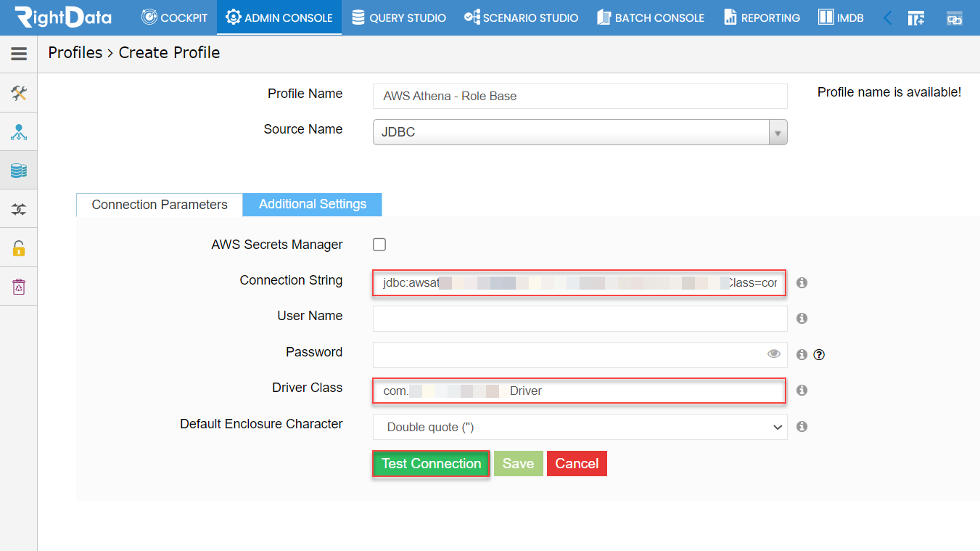
Task: Click the shuffle arrows sidebar icon
Action: coord(19,210)
